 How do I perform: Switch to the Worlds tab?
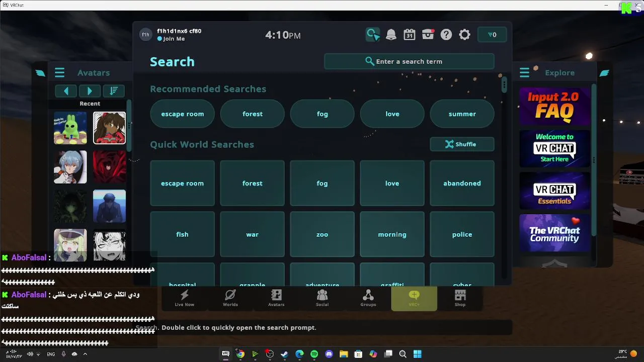[x=230, y=298]
